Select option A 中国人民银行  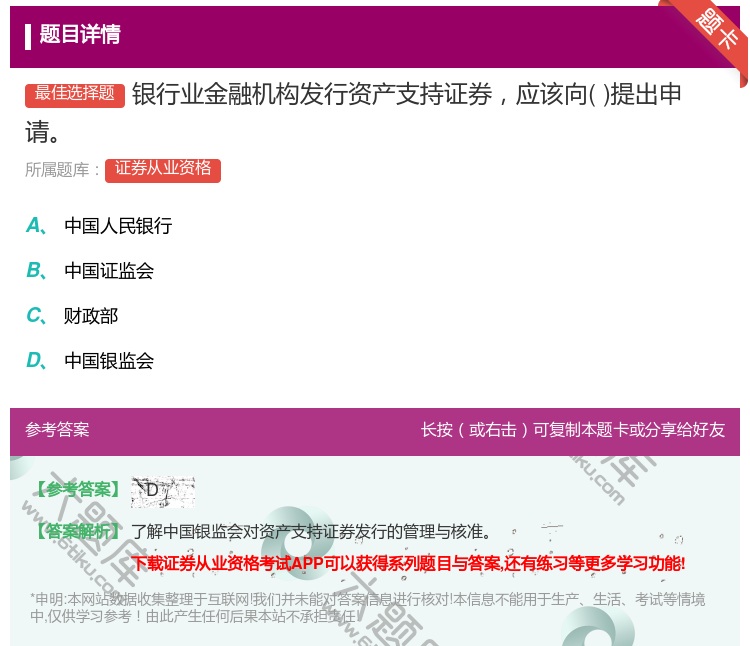99,226
